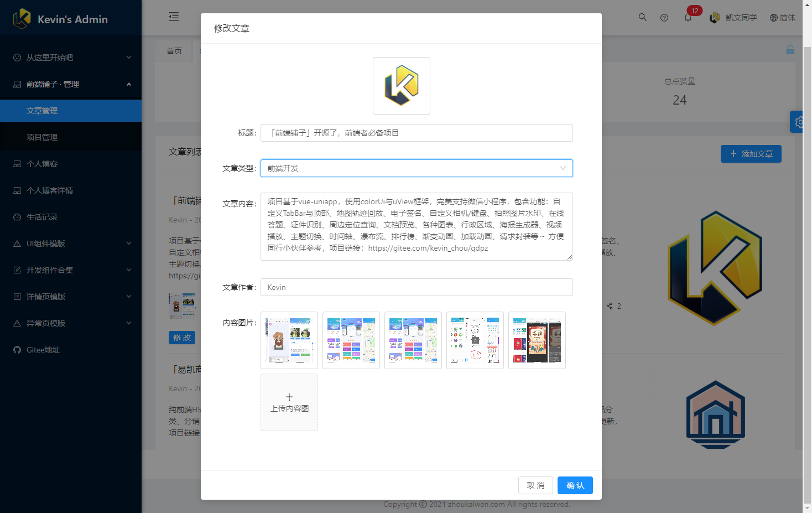This screenshot has width=812, height=513.
Task: Click the 修改 button in article list
Action: 182,338
